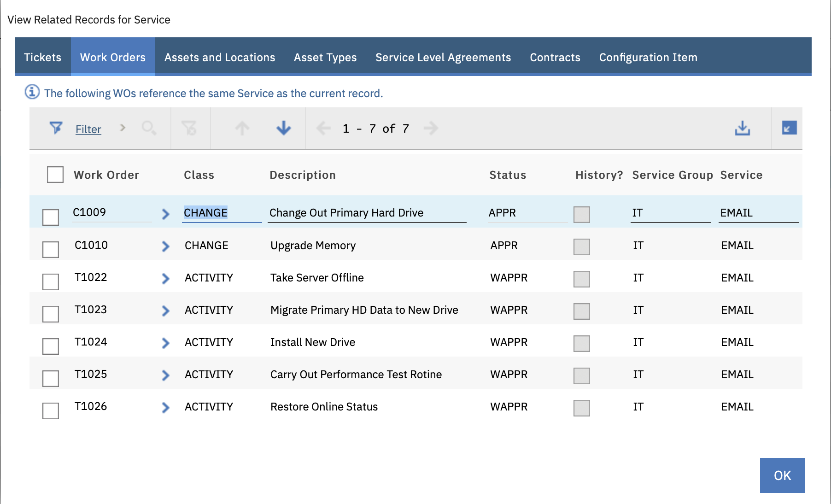Click the collapse table icon at top right
This screenshot has height=504, width=831.
(789, 128)
